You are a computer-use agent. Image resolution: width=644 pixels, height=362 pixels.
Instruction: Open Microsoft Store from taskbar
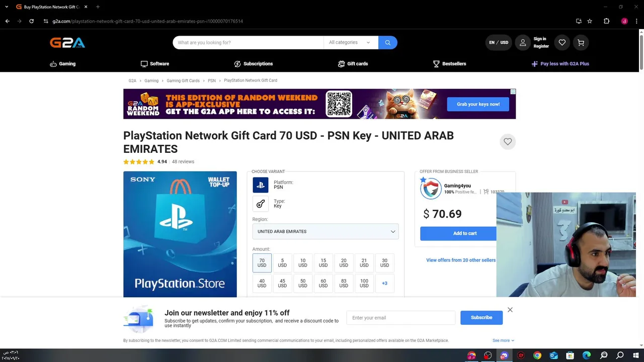[570, 355]
